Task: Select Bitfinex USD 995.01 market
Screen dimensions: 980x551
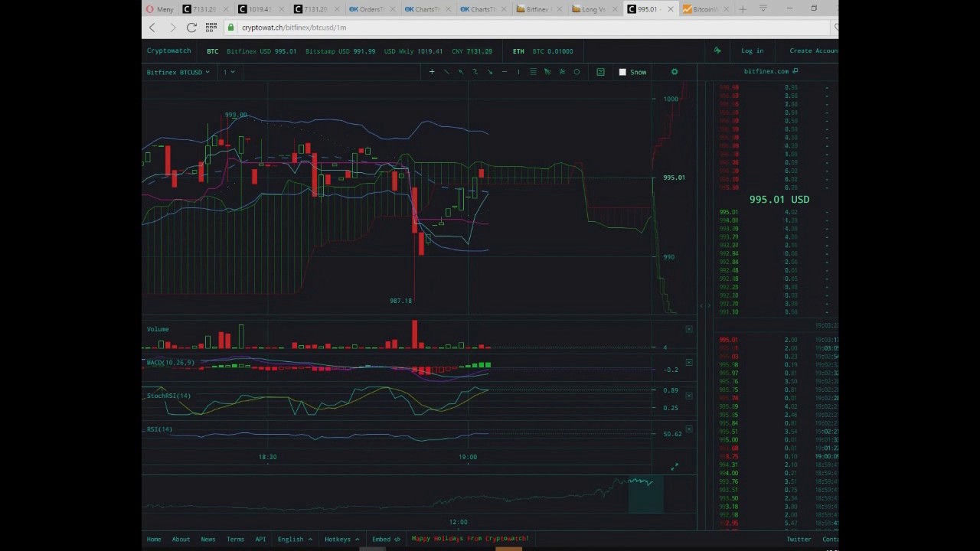Action: tap(261, 51)
